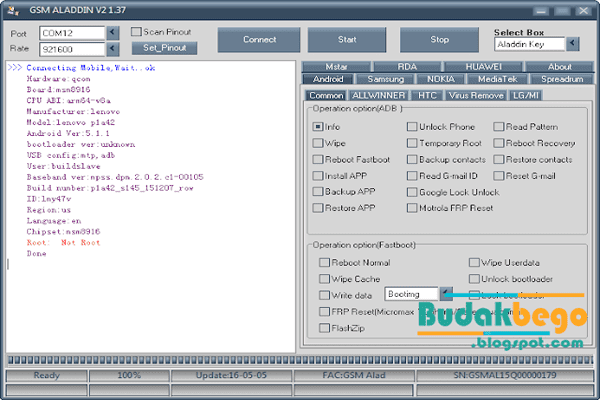This screenshot has height=400, width=600.
Task: Enable the Wipe Cache checkbox
Action: 324,279
